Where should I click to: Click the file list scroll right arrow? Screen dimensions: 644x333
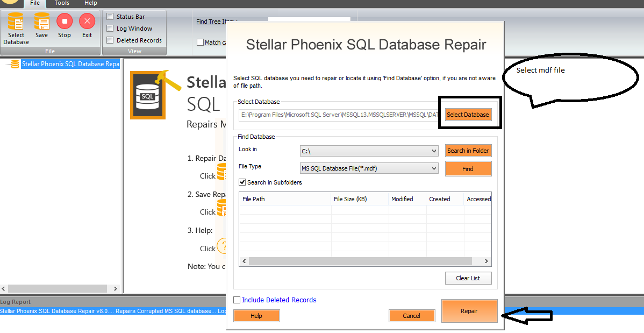pyautogui.click(x=486, y=261)
